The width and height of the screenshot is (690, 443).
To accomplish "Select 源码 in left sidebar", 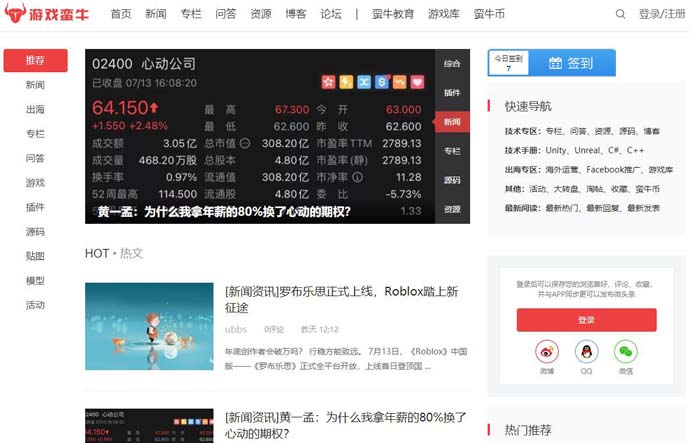I will (x=35, y=231).
